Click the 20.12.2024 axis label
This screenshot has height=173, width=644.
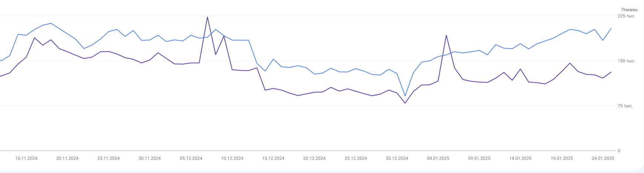(314, 158)
